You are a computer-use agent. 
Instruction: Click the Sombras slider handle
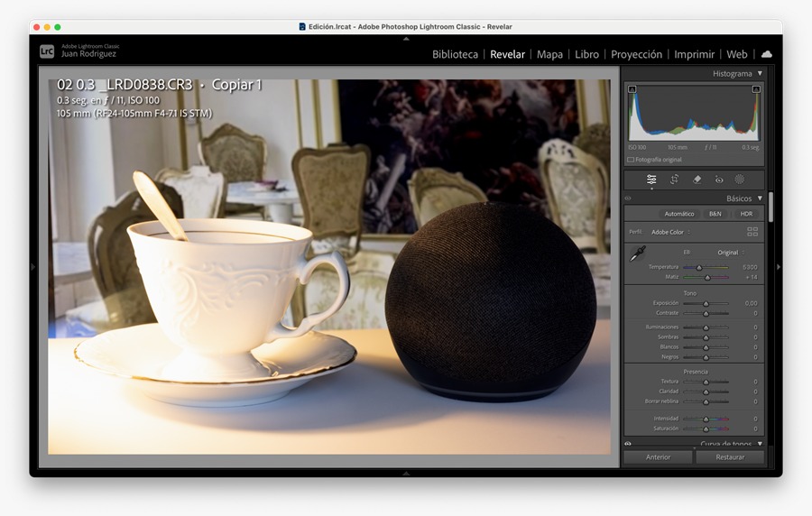[706, 337]
